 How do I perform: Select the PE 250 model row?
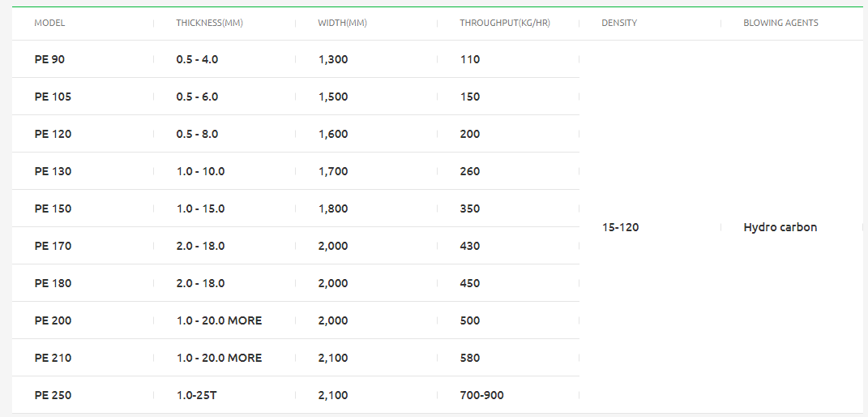point(296,395)
